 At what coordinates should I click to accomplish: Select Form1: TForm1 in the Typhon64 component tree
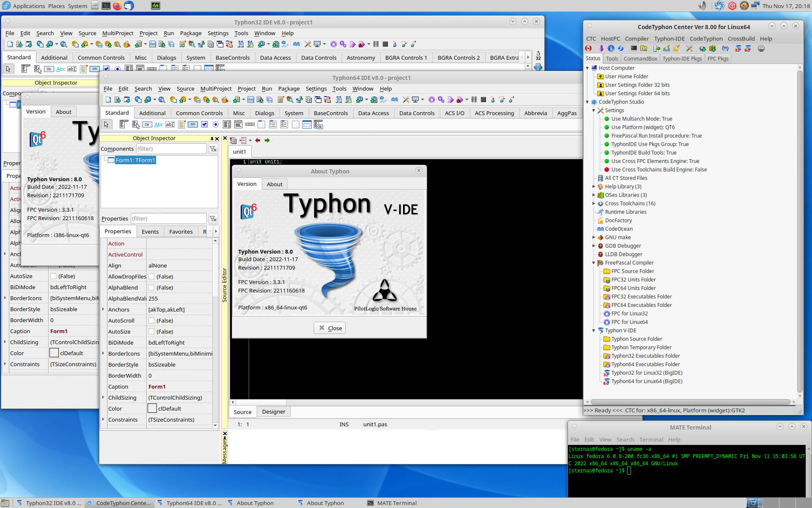coord(135,160)
